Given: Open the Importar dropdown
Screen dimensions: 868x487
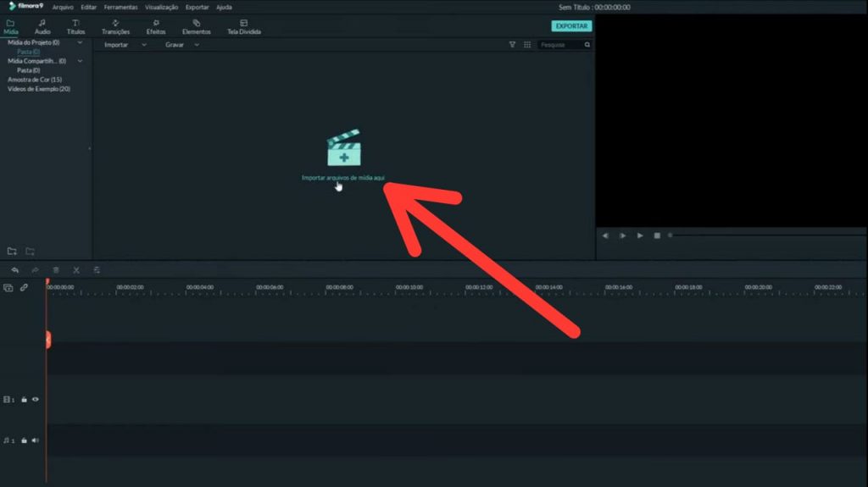Looking at the screenshot, I should point(125,45).
